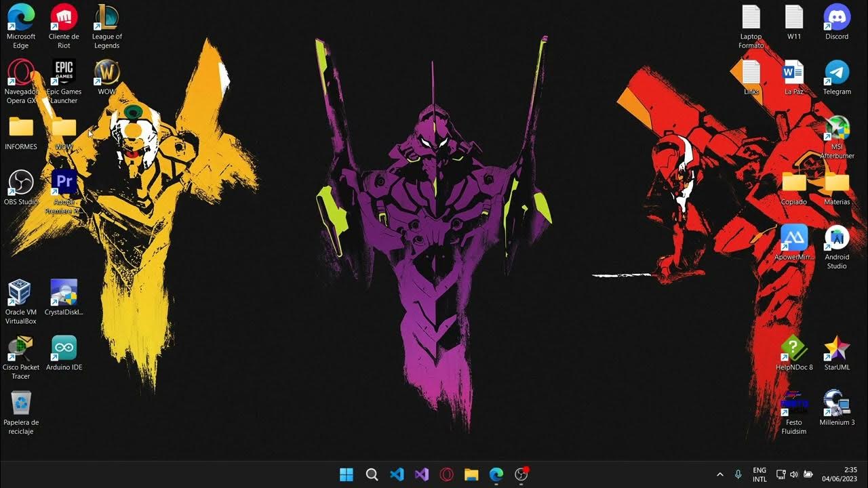Open Opera GX from the taskbar
868x488 pixels.
click(x=446, y=474)
